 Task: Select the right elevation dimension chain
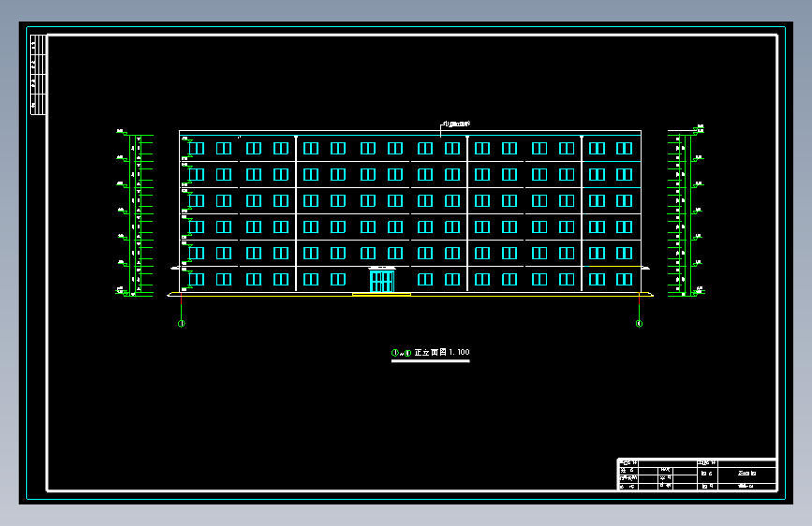687,212
